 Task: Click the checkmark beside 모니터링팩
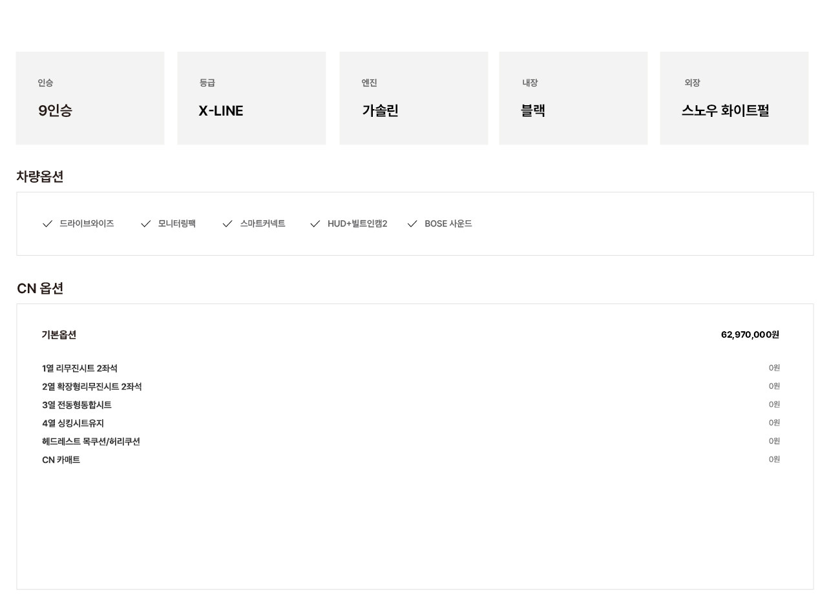click(145, 224)
